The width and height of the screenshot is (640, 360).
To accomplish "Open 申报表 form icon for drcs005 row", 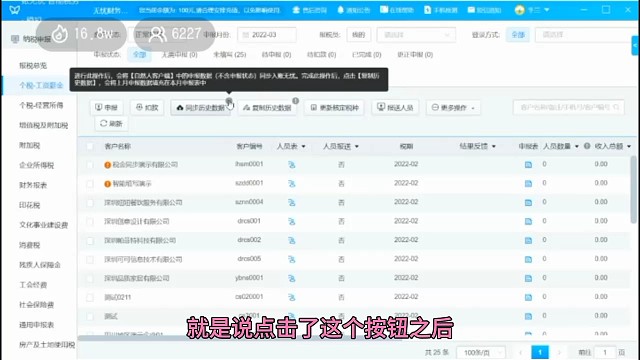I will pyautogui.click(x=528, y=259).
